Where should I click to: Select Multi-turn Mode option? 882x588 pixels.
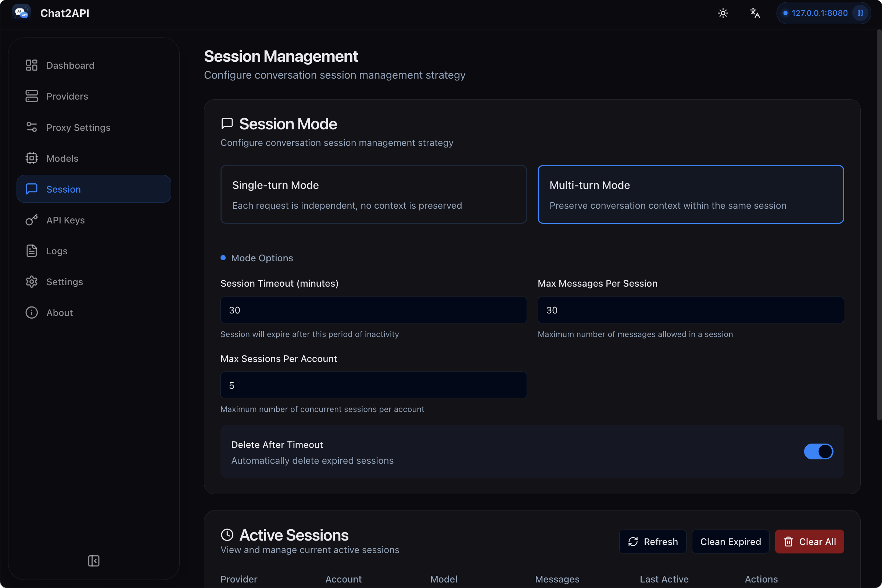click(691, 194)
